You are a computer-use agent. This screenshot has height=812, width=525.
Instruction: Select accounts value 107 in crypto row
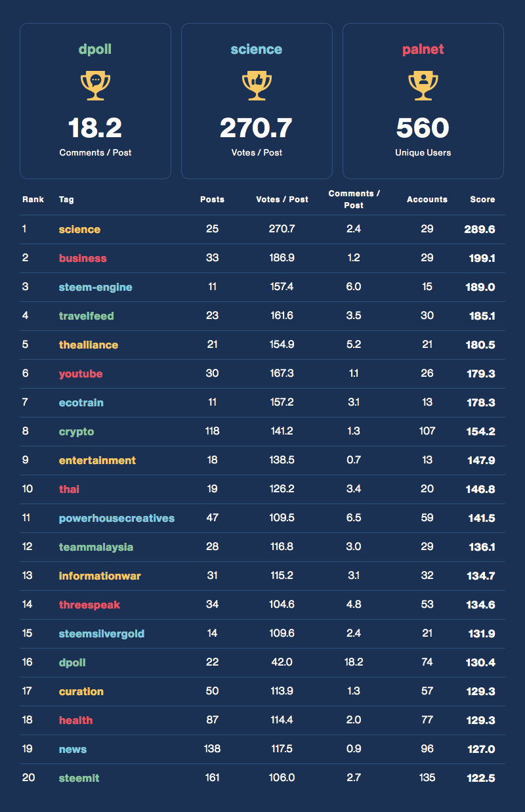click(x=427, y=431)
